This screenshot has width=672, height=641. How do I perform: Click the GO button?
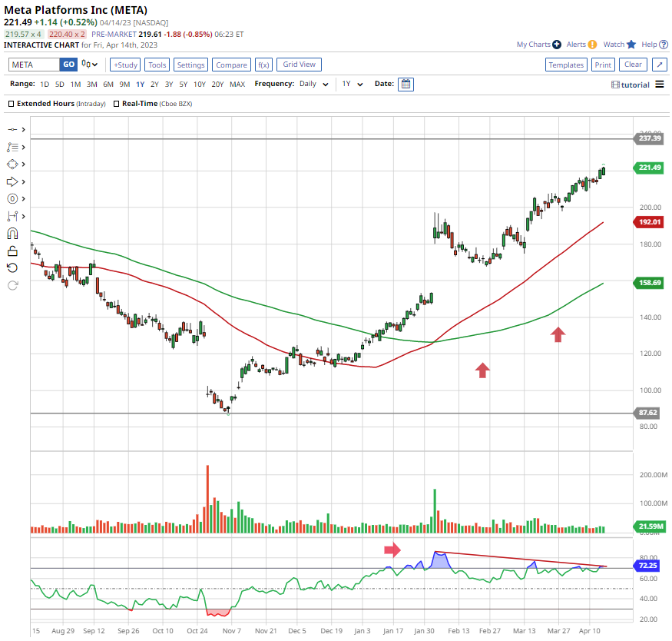click(x=68, y=65)
